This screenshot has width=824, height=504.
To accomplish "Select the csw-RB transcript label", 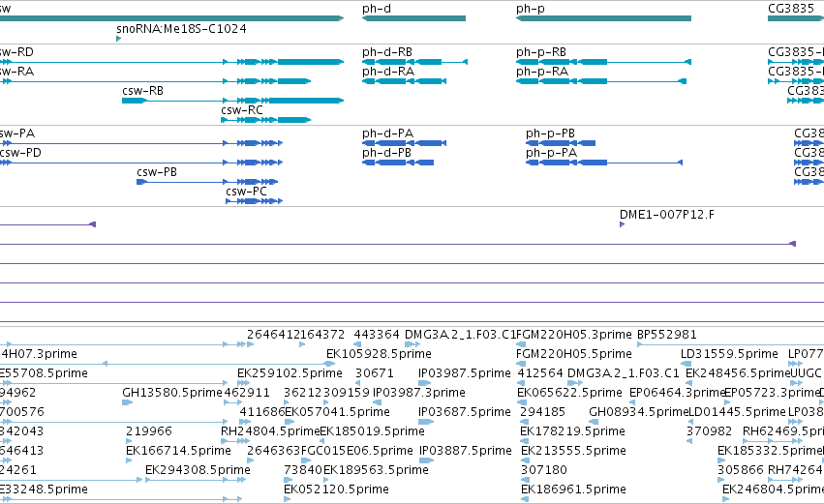I will (142, 91).
